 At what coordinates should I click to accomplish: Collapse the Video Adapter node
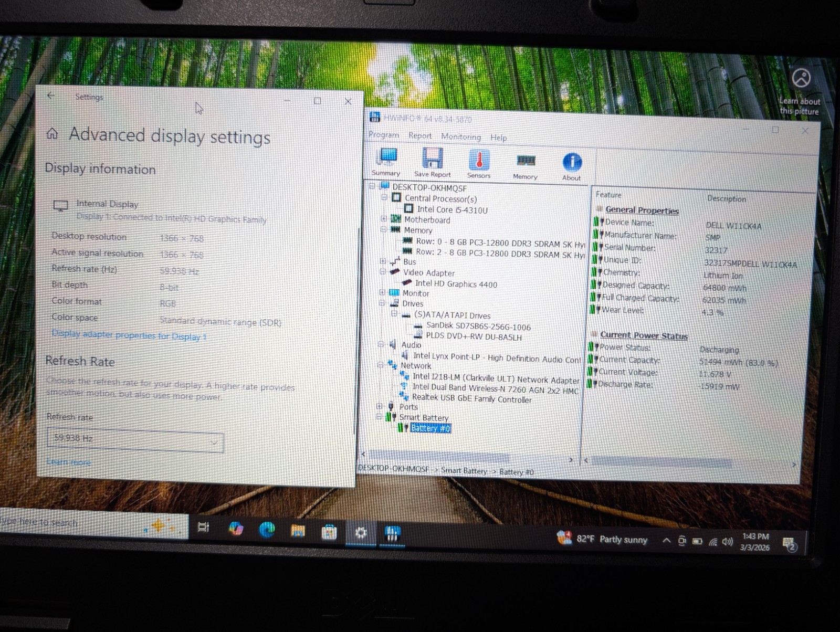(383, 271)
